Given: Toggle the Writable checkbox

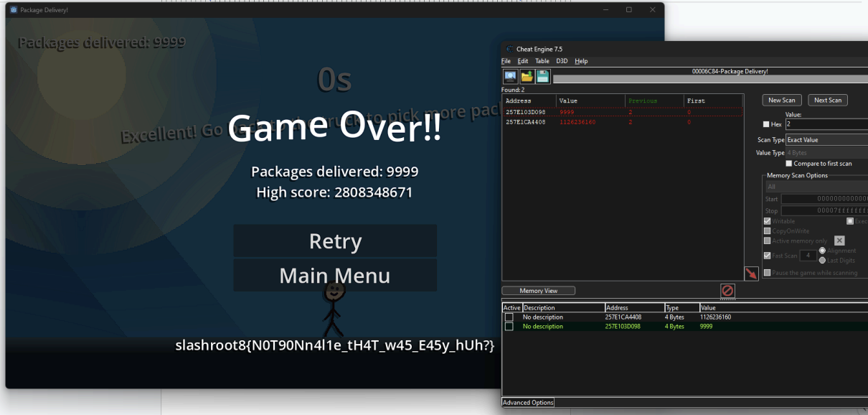Looking at the screenshot, I should click(768, 221).
